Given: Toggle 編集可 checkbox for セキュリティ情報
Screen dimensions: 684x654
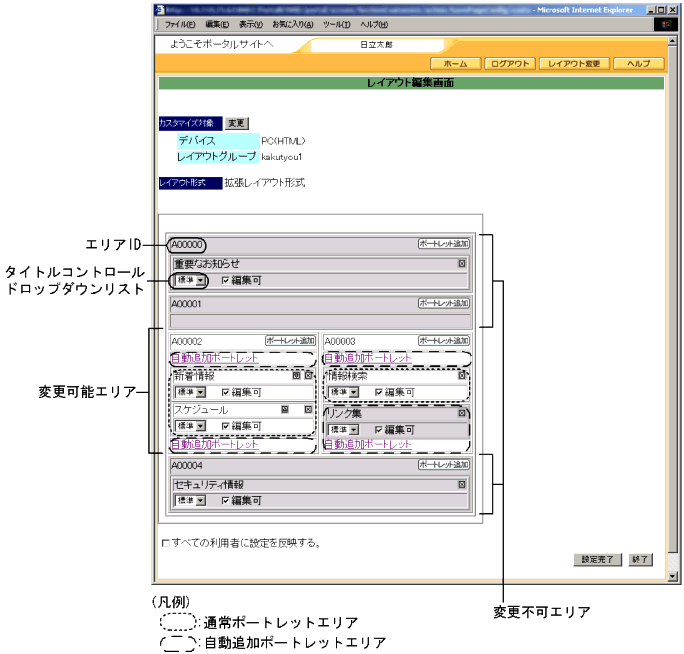Looking at the screenshot, I should 226,500.
